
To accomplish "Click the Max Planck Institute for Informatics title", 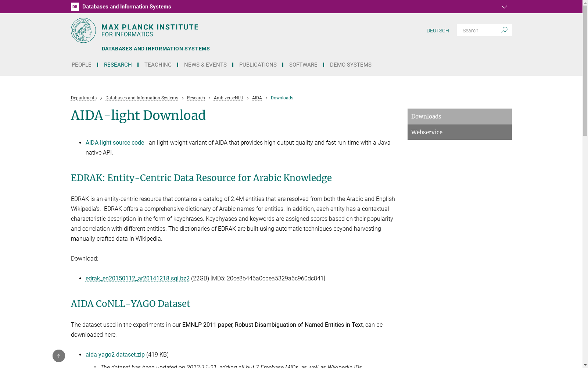I will pos(150,30).
